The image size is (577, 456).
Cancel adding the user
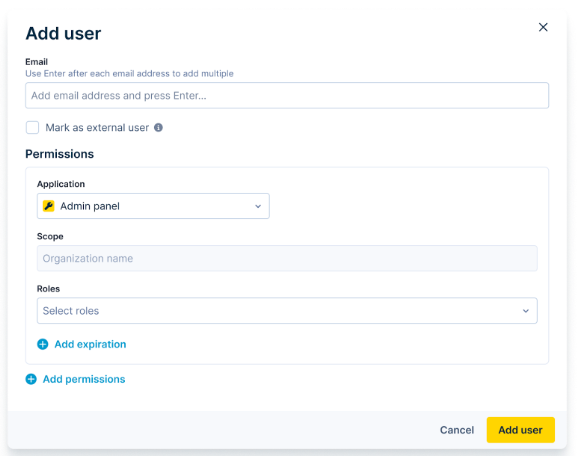tap(457, 430)
